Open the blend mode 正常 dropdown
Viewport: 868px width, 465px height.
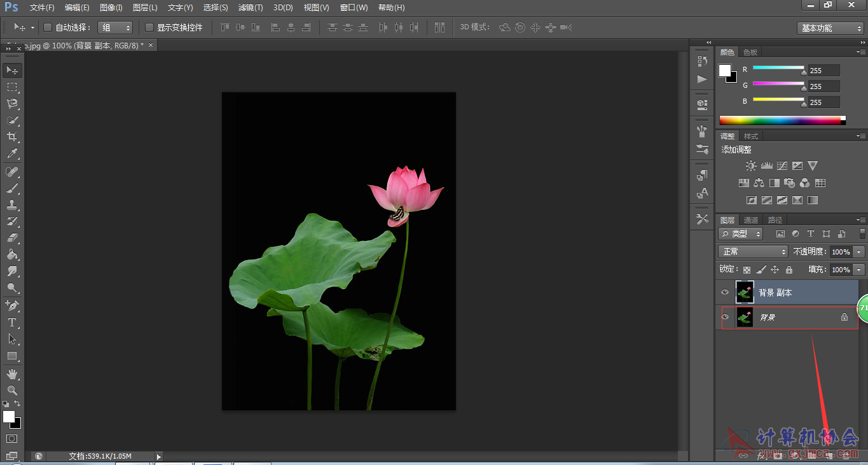coord(753,252)
